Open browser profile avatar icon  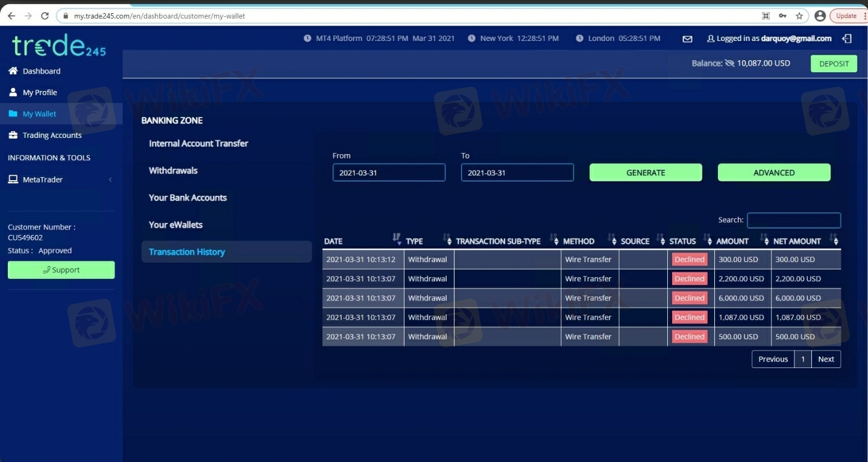820,16
